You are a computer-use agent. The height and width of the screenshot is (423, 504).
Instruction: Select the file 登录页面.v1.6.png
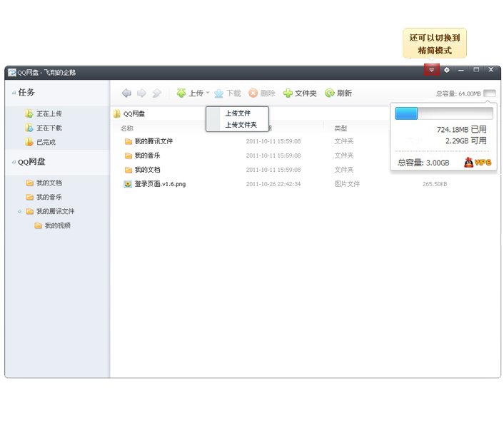(160, 184)
